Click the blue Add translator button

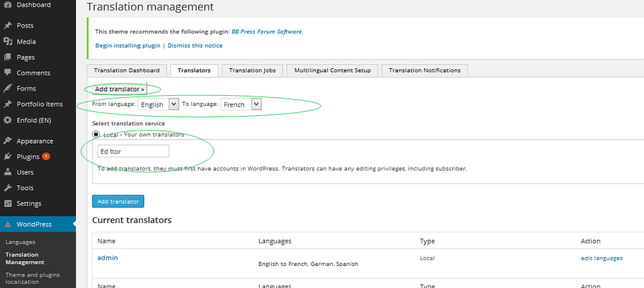click(x=118, y=202)
